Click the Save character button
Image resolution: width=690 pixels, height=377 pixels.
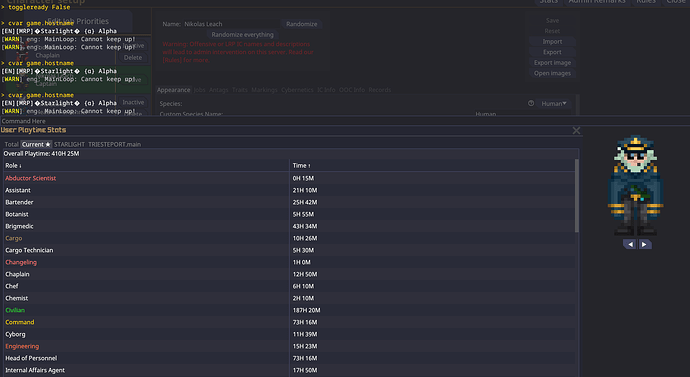(552, 21)
